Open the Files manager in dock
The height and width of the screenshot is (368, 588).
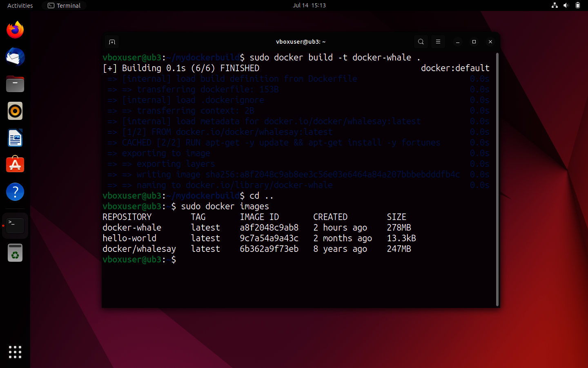pos(15,84)
